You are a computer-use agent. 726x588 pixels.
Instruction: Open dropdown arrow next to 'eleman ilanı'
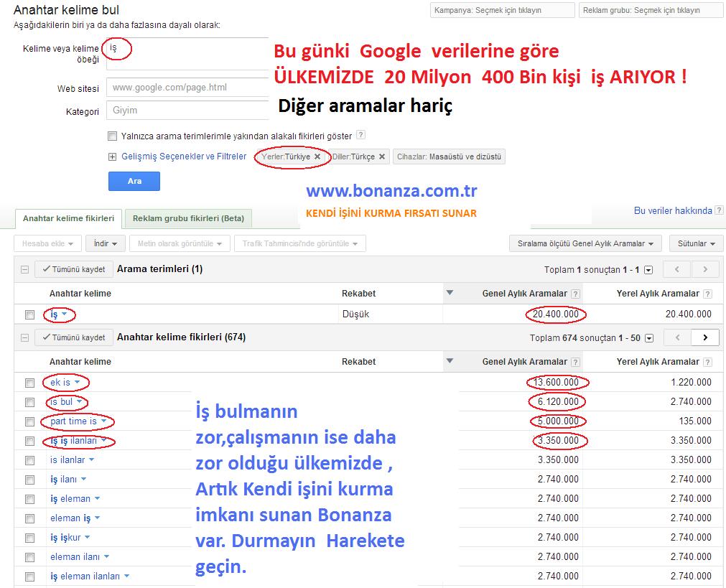coord(106,556)
